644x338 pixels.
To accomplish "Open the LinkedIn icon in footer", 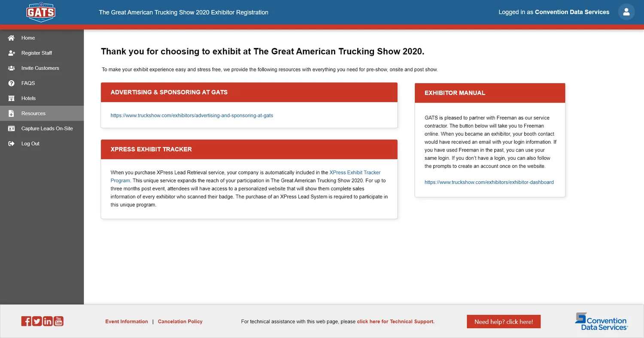I will click(x=48, y=321).
